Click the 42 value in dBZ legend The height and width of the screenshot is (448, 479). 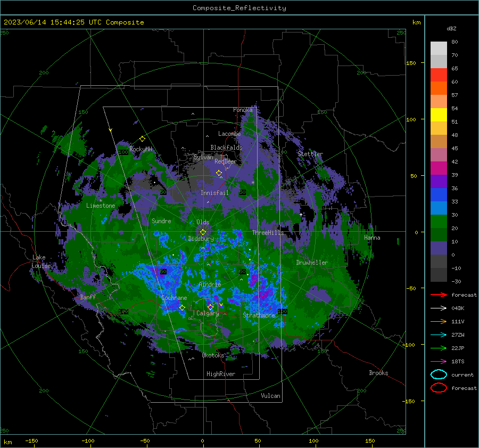[x=455, y=161]
